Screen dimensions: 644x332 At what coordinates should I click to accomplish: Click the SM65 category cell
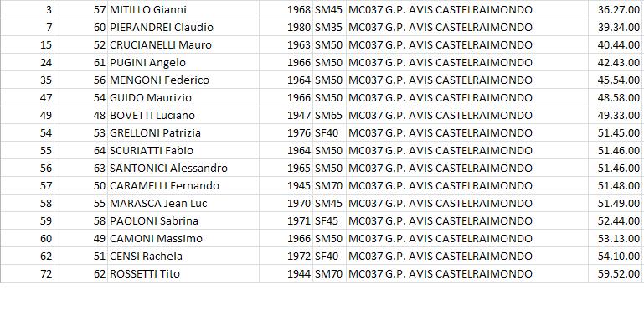(x=329, y=115)
